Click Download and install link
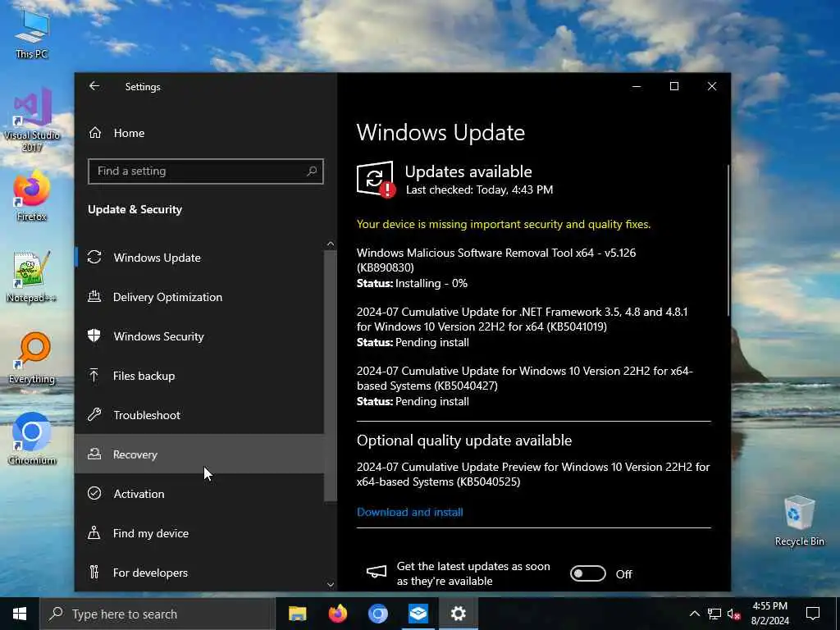Viewport: 840px width, 630px height. tap(410, 512)
